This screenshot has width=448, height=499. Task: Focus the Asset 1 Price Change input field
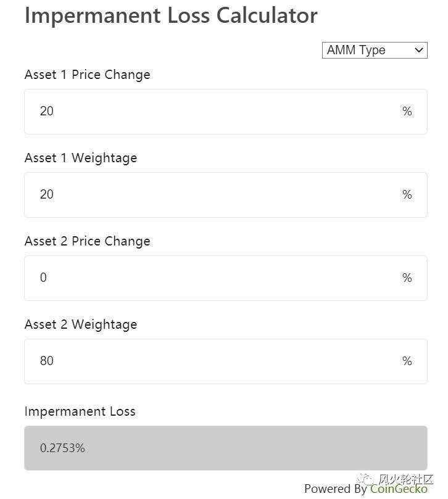(x=210, y=112)
